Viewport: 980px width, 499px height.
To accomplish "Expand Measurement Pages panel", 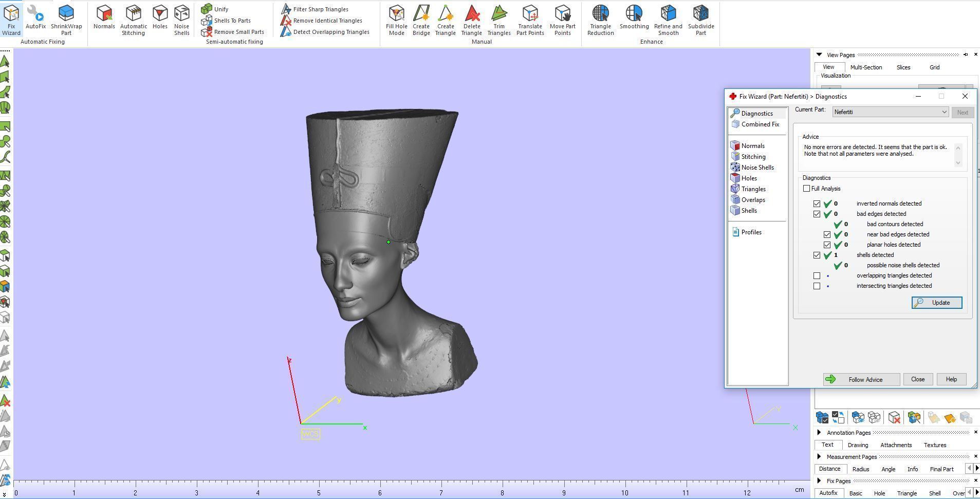I will click(819, 456).
